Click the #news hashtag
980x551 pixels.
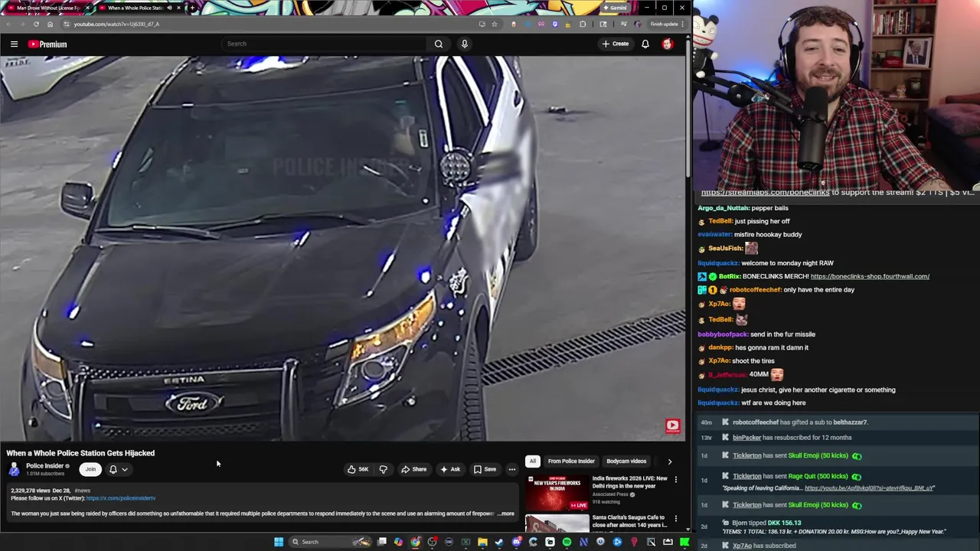pyautogui.click(x=82, y=491)
